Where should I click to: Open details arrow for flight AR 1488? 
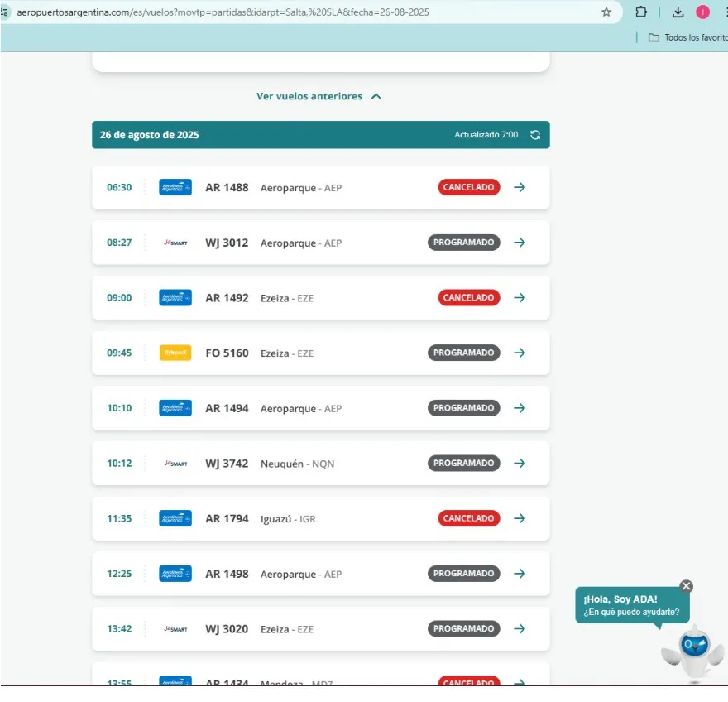(x=520, y=187)
